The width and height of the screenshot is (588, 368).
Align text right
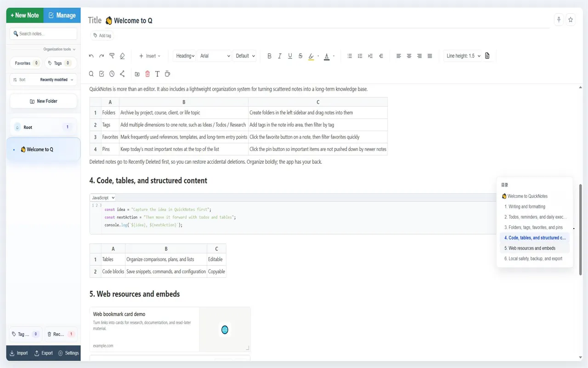419,56
